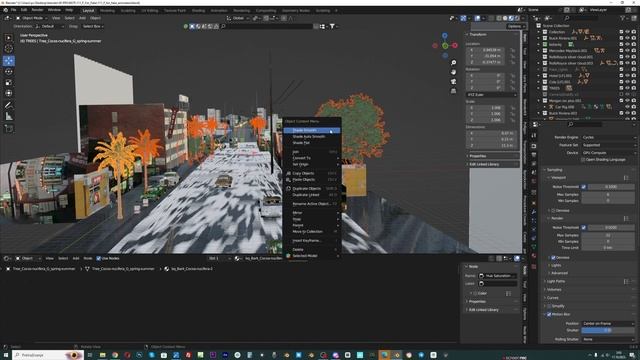Open the Modifiers wrench properties tab
Screen dimensions: 640x360
click(x=534, y=211)
